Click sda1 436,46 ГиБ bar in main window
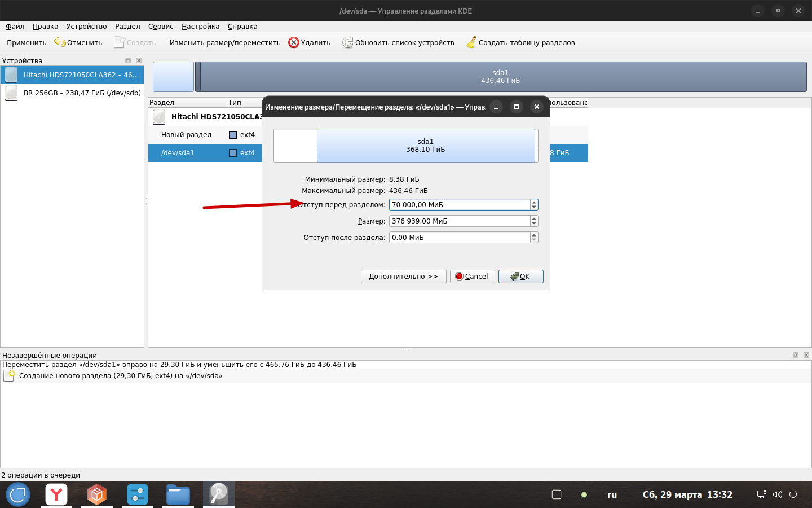812x508 pixels. [x=501, y=77]
